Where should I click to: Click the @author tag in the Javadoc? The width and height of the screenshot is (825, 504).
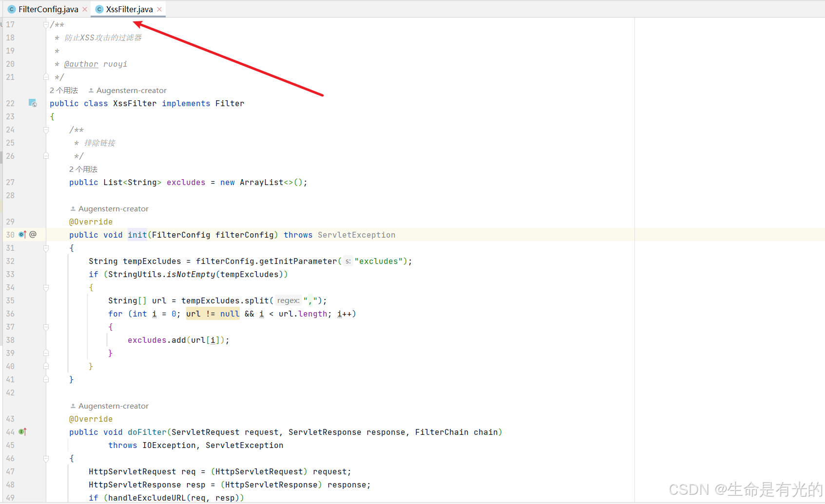click(x=81, y=64)
